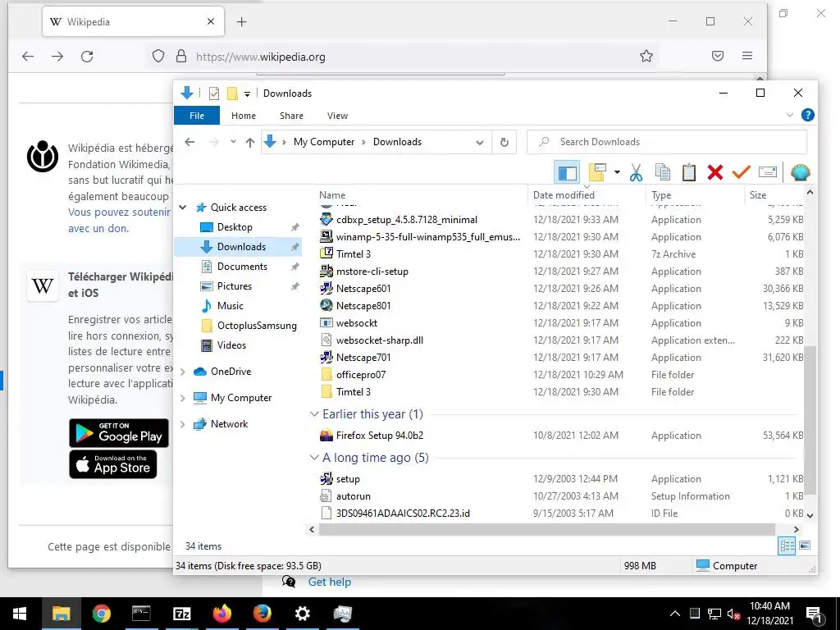The width and height of the screenshot is (840, 630).
Task: Select the officepro07 folder
Action: click(x=361, y=374)
